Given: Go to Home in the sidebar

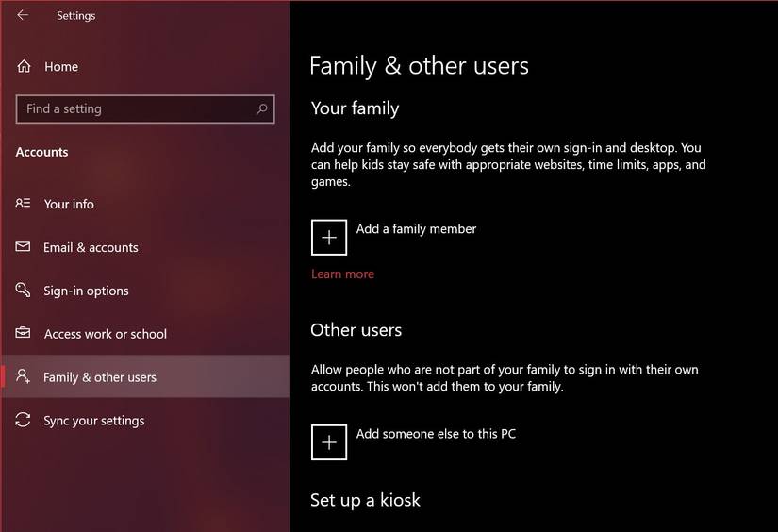Looking at the screenshot, I should pyautogui.click(x=61, y=67).
